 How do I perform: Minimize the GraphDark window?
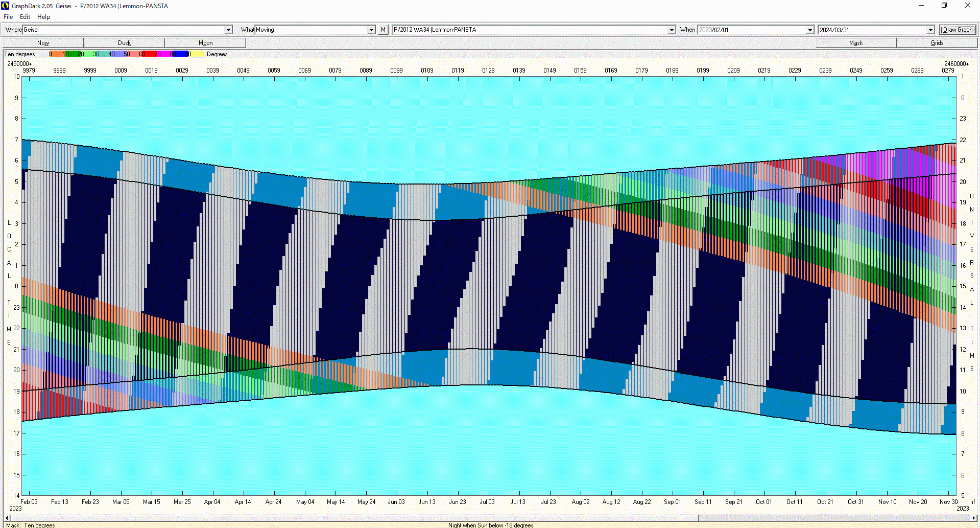pyautogui.click(x=921, y=6)
